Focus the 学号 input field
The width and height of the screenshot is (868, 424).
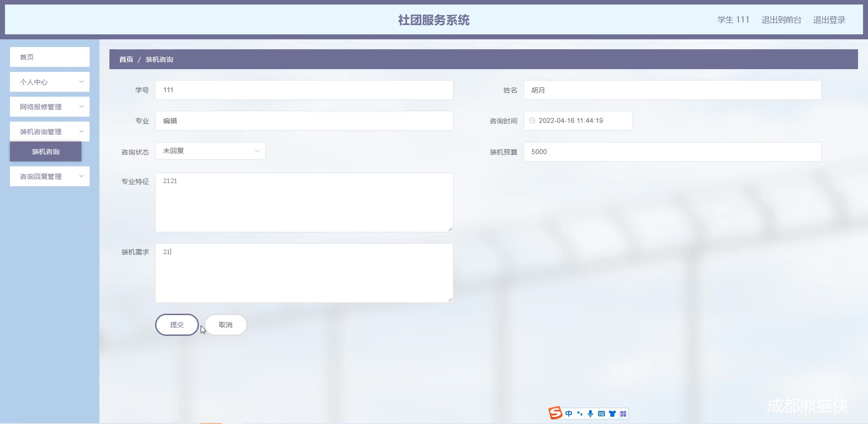[304, 90]
